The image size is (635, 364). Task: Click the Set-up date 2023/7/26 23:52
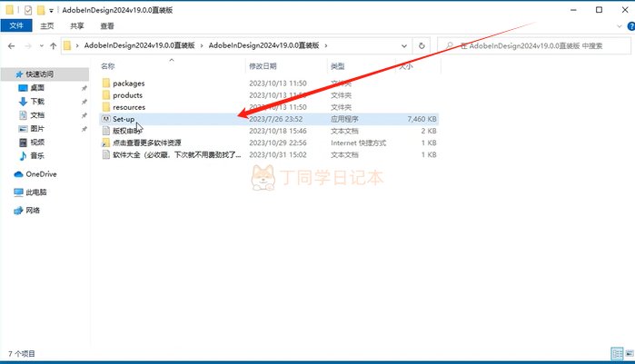[276, 119]
